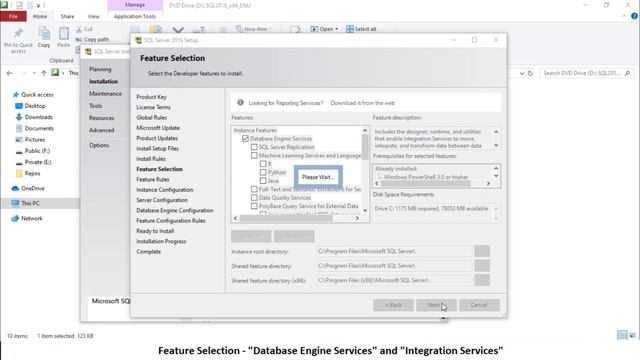
Task: Open the File tab in Explorer
Action: 13,16
